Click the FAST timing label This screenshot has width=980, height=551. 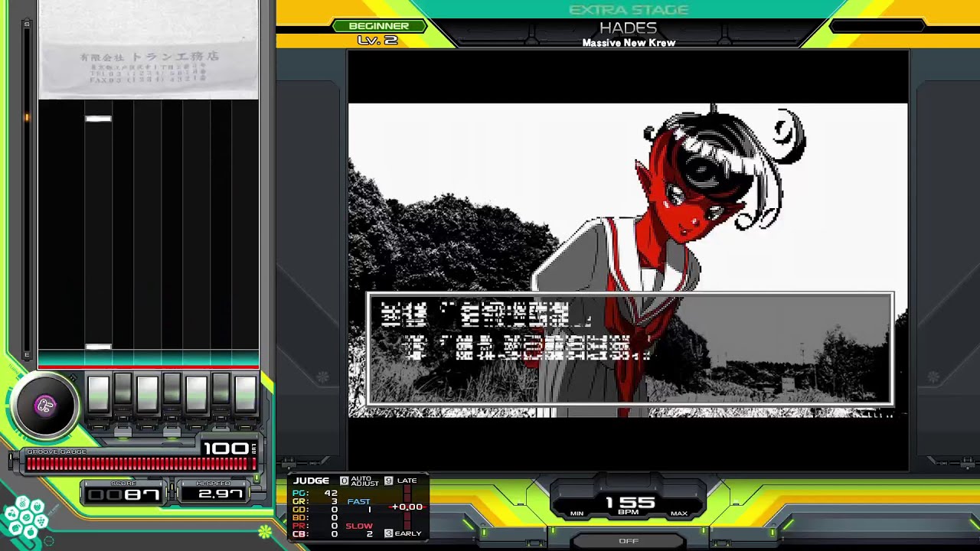pyautogui.click(x=358, y=502)
